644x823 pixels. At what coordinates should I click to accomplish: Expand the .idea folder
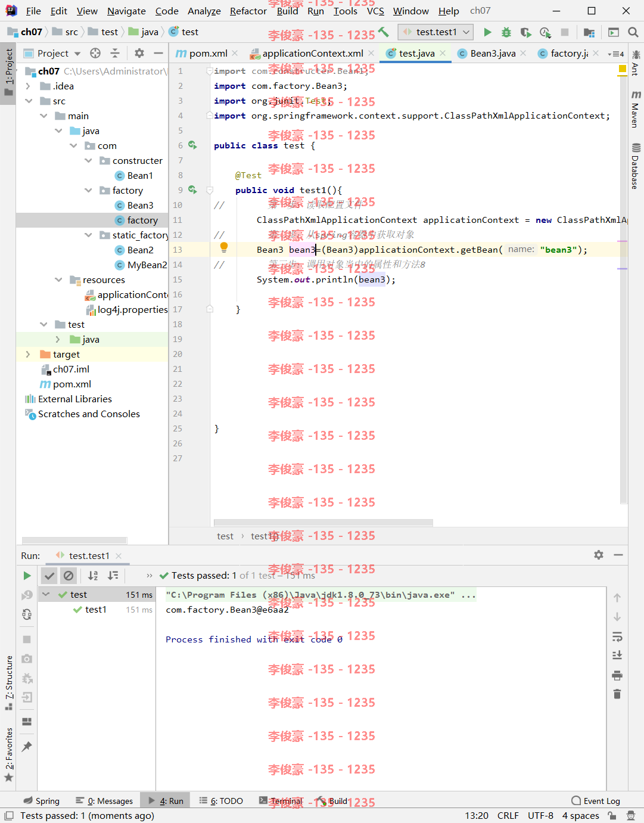[28, 86]
